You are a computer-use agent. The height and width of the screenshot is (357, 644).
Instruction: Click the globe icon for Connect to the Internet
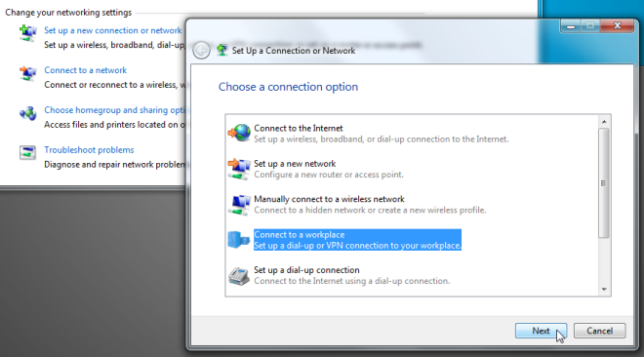tap(239, 133)
